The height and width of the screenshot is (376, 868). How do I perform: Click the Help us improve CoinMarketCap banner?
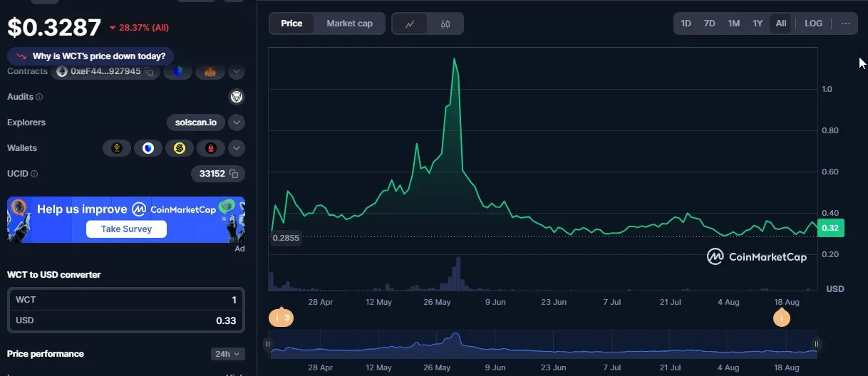tap(126, 219)
